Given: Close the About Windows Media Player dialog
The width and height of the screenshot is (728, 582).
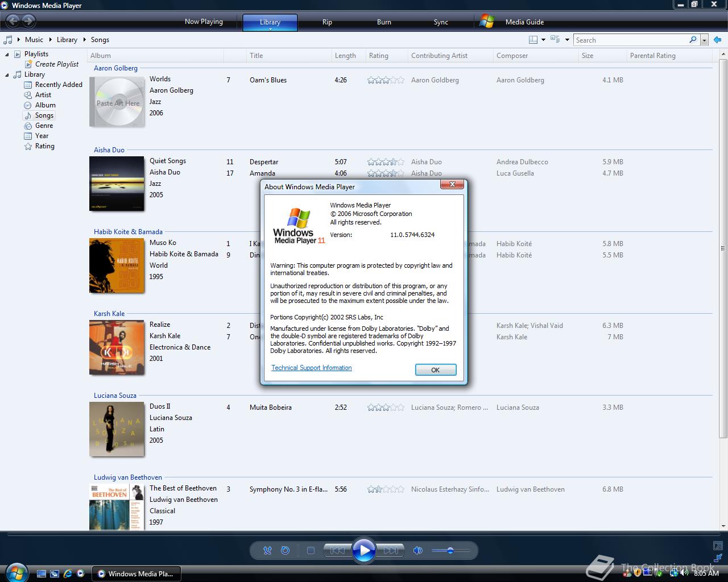Looking at the screenshot, I should click(x=452, y=184).
